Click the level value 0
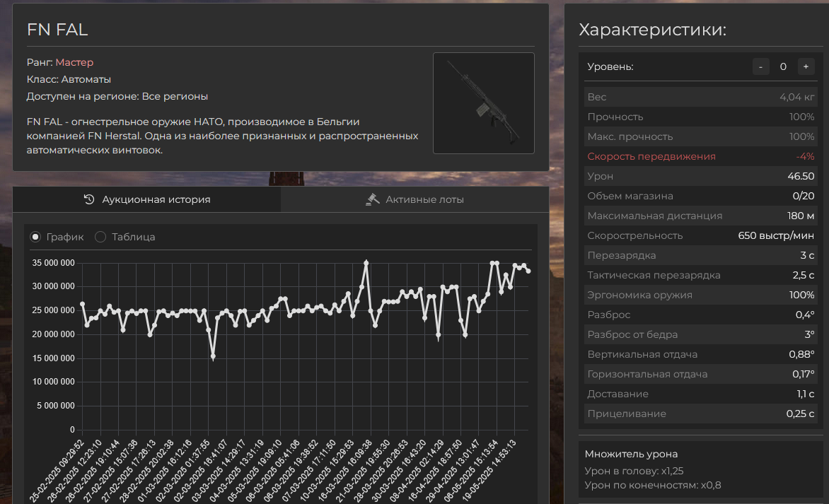Image resolution: width=829 pixels, height=504 pixels. (783, 66)
